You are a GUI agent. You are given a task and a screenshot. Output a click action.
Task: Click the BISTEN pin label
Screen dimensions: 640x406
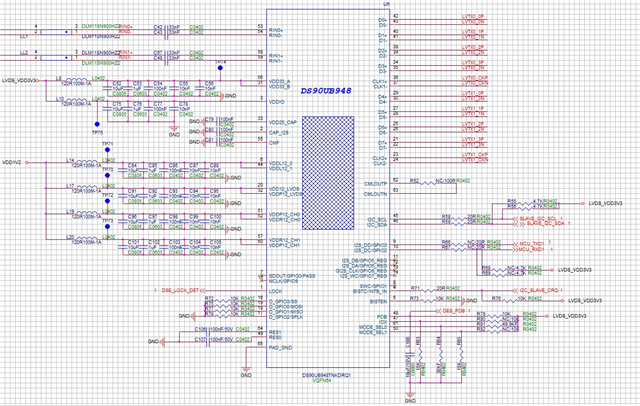tap(378, 302)
